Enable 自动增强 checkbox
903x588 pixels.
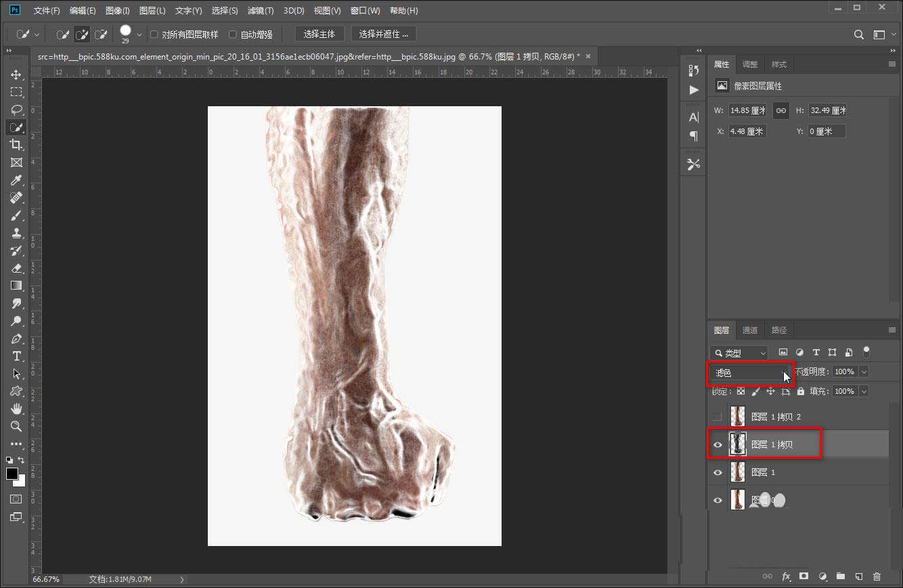point(233,35)
